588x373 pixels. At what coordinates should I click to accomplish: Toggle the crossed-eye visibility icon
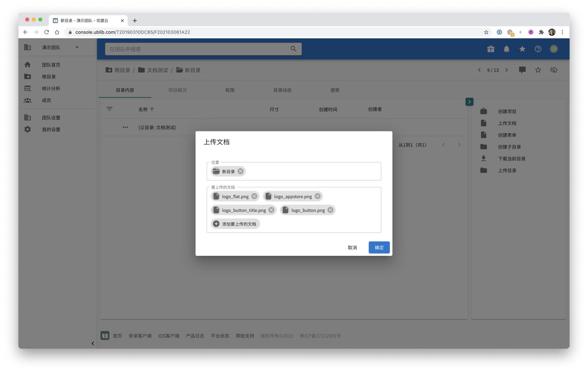coord(554,70)
